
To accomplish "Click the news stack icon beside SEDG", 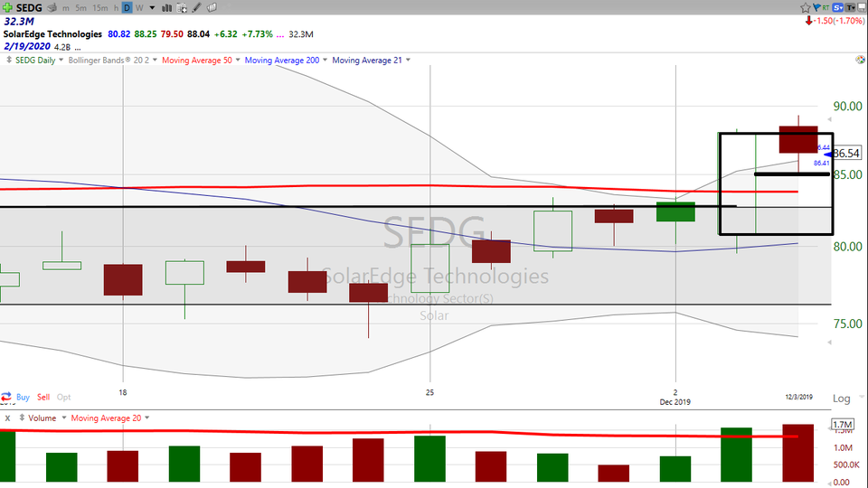I will 52,8.
